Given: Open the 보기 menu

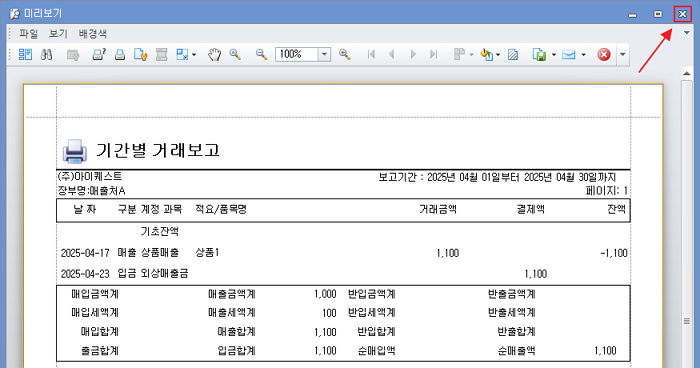Looking at the screenshot, I should click(x=58, y=33).
